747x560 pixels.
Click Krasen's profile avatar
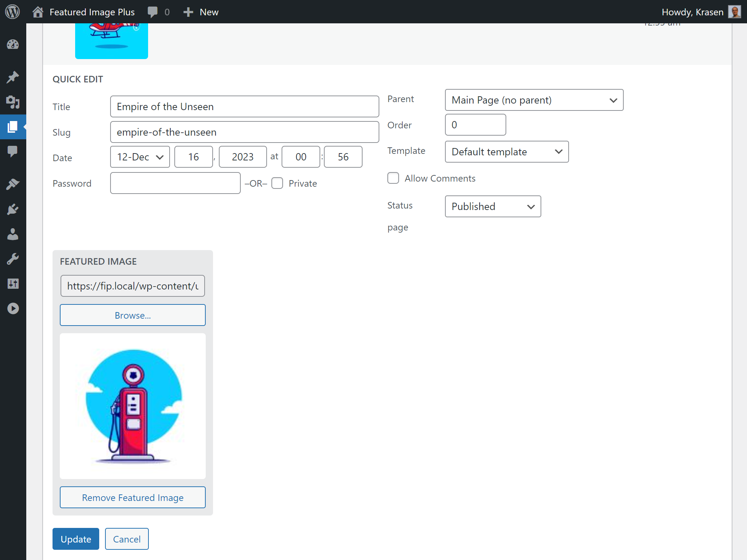click(734, 12)
